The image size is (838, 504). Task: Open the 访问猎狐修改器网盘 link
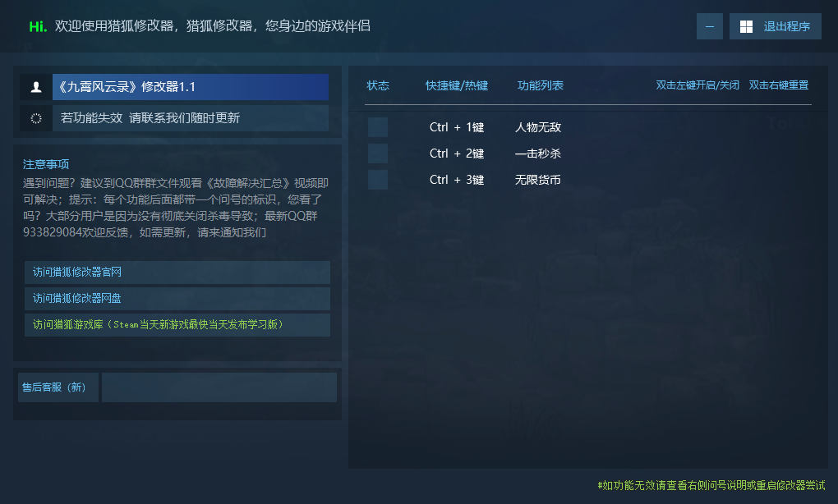[177, 299]
